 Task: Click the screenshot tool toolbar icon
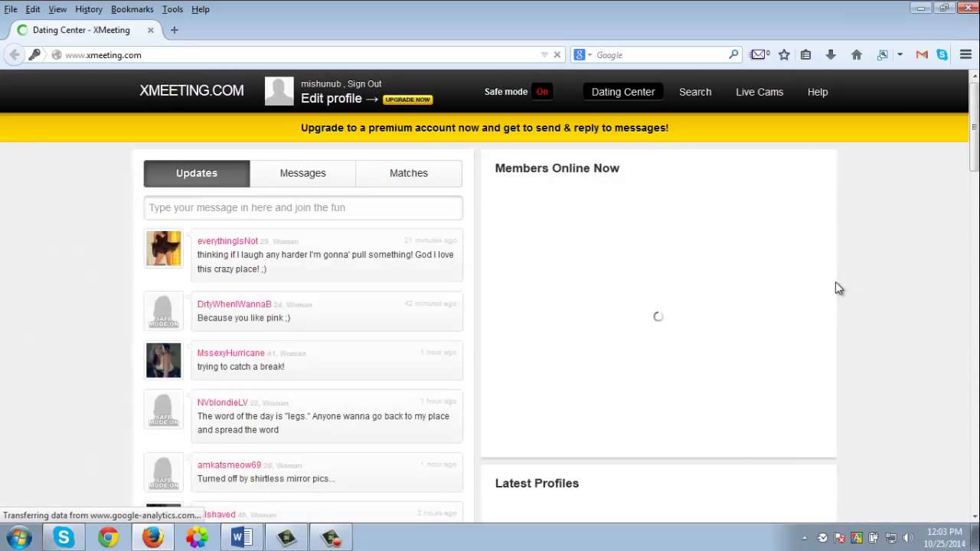coord(882,55)
